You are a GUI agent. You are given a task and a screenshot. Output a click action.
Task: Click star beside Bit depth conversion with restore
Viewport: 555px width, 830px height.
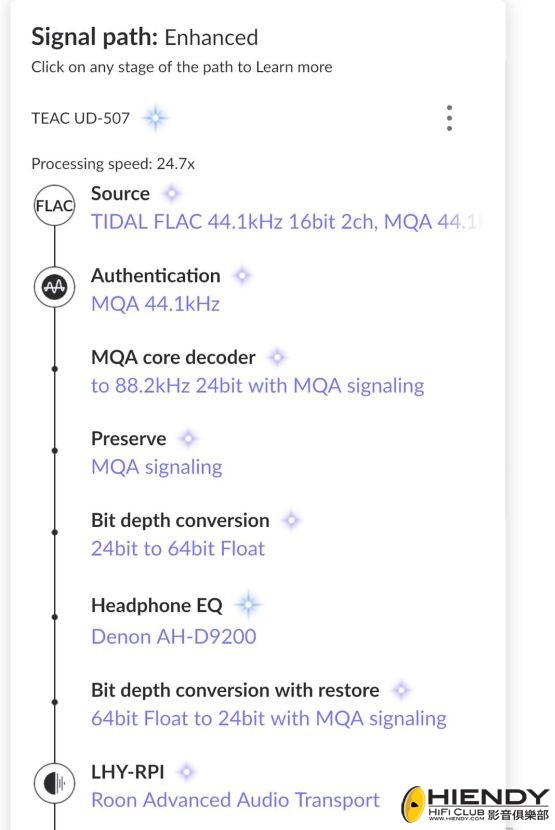[401, 690]
